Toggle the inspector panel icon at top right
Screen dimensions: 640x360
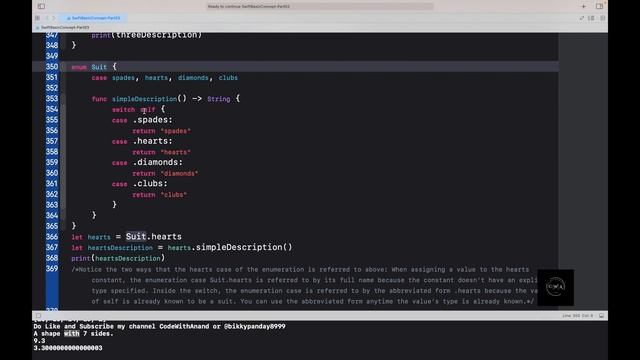tap(599, 6)
